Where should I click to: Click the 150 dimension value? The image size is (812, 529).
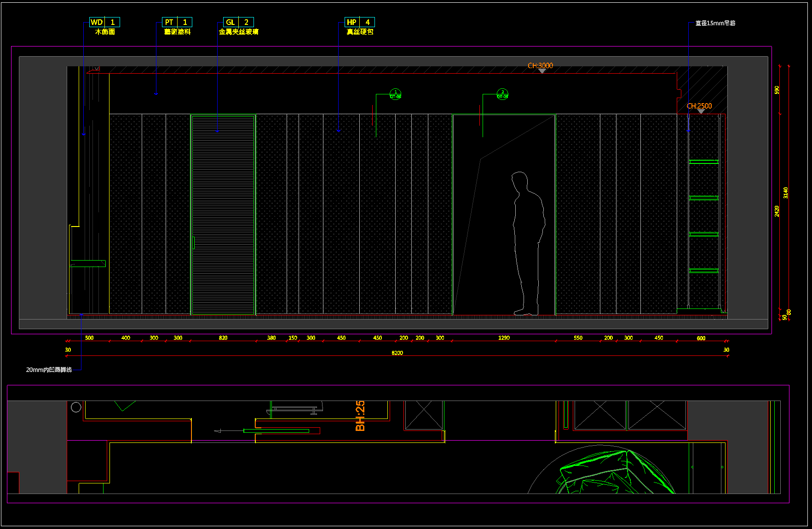[293, 338]
